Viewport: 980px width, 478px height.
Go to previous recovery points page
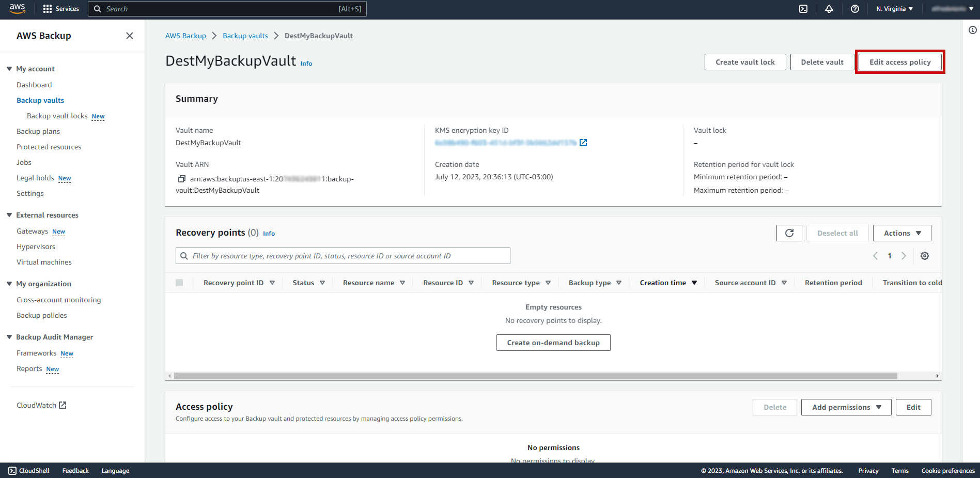point(875,256)
